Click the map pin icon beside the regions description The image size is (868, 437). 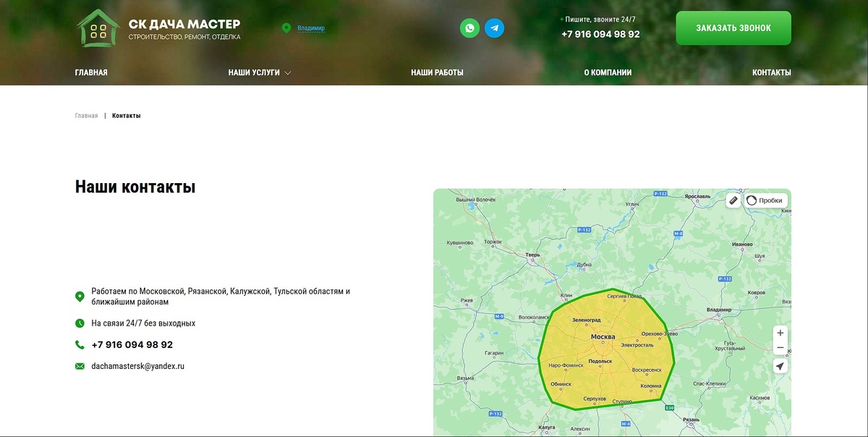[x=80, y=295]
